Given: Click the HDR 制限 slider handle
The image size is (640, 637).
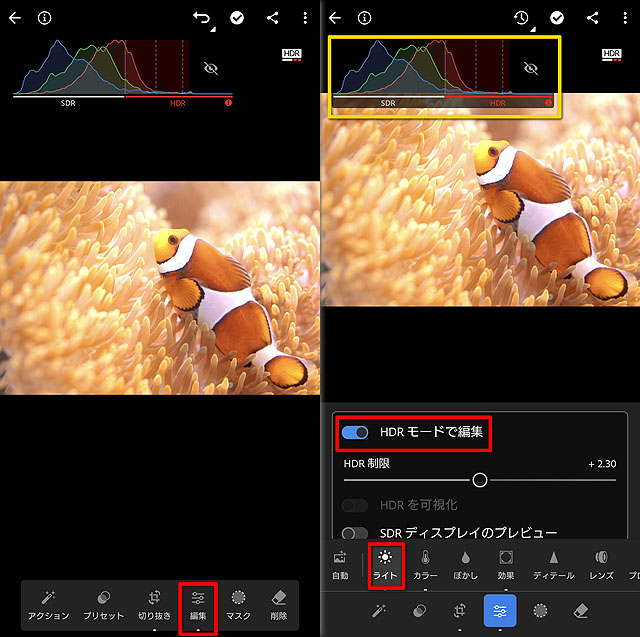Looking at the screenshot, I should [480, 480].
